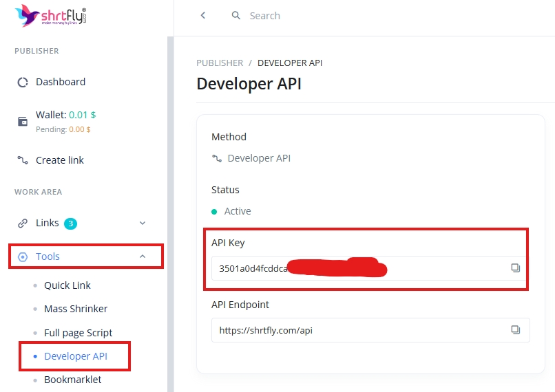
Task: Click the Wallet icon
Action: [23, 121]
